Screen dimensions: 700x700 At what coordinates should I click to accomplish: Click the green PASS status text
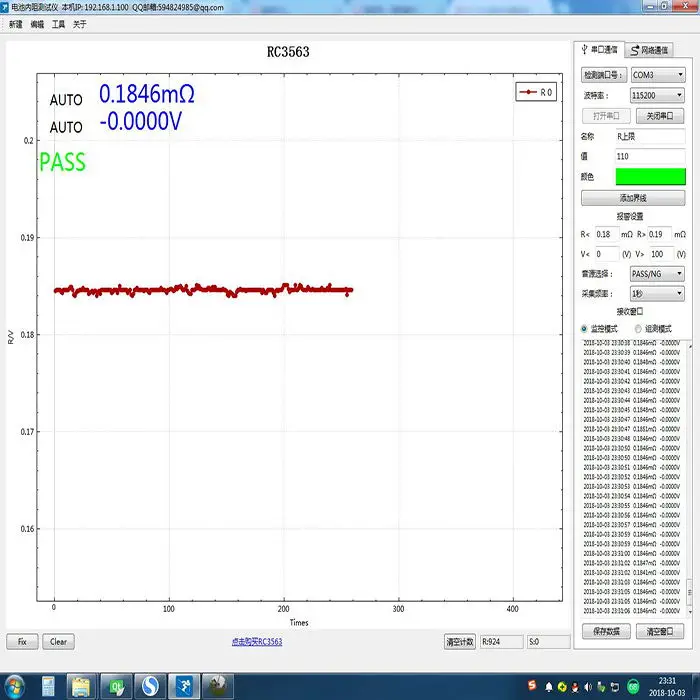62,162
